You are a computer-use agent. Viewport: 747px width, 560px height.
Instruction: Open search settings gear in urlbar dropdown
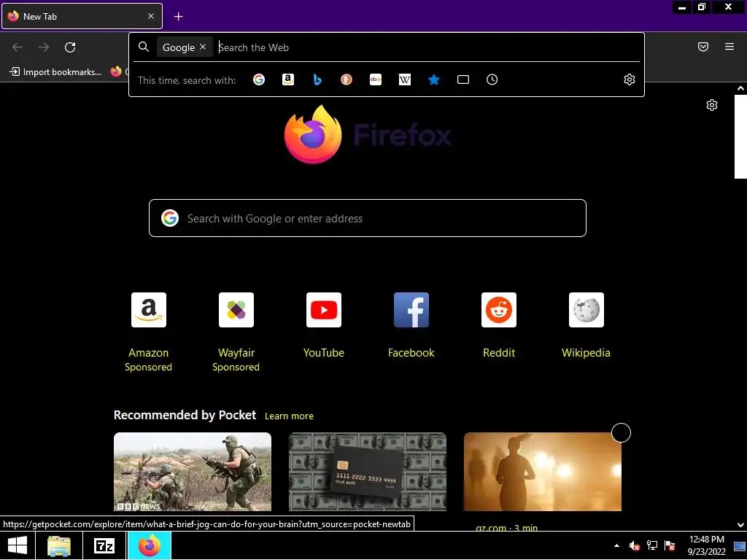point(630,79)
